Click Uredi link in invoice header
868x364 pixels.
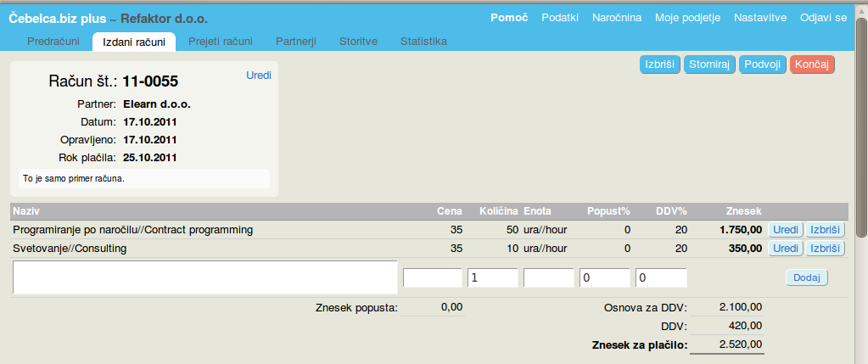(259, 75)
